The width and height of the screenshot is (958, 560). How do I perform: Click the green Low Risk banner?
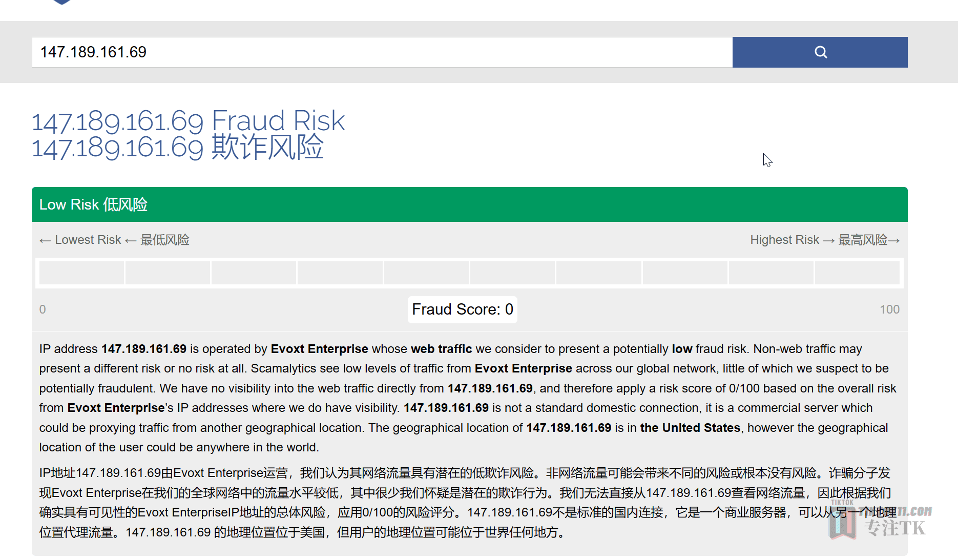click(x=470, y=204)
